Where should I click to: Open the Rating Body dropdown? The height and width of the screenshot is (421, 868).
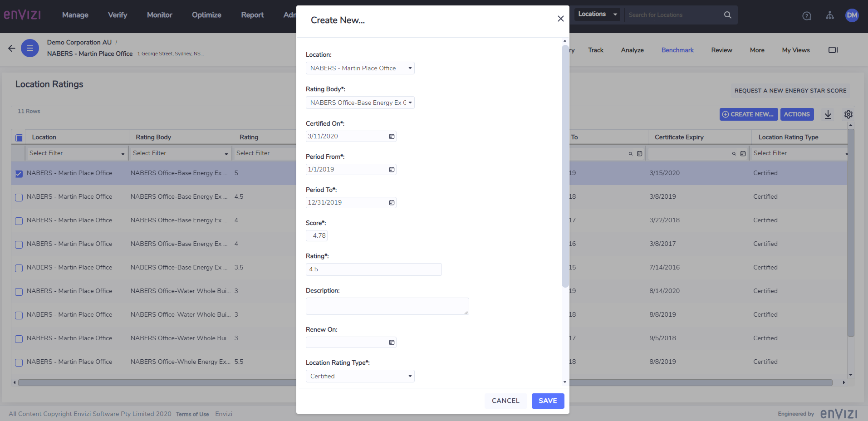click(360, 103)
